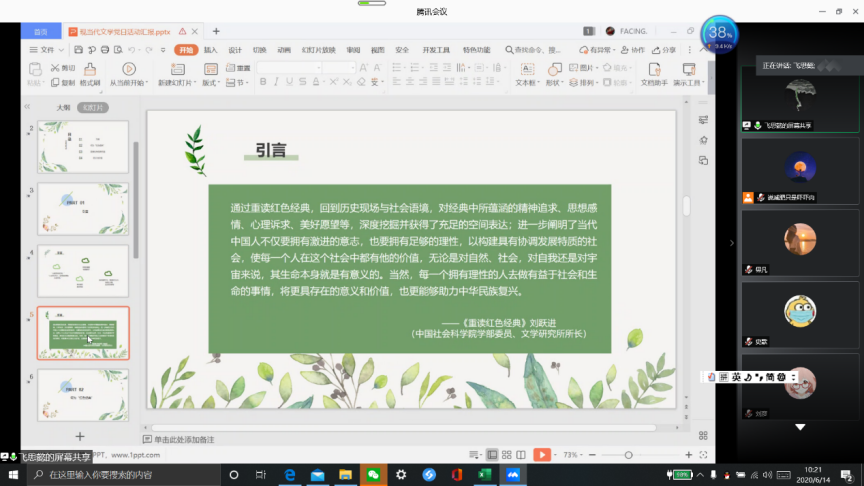The height and width of the screenshot is (486, 864).
Task: Toggle italic text formatting
Action: click(274, 83)
